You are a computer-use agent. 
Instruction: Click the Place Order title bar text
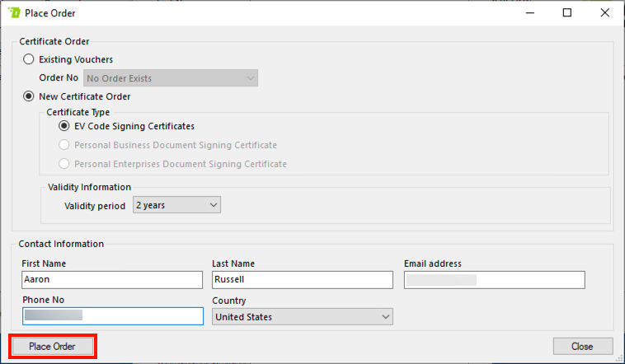[55, 13]
